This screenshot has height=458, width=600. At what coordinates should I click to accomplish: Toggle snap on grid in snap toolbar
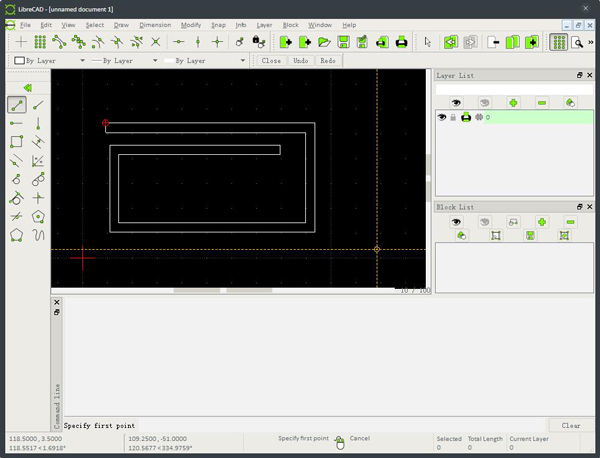(x=40, y=42)
